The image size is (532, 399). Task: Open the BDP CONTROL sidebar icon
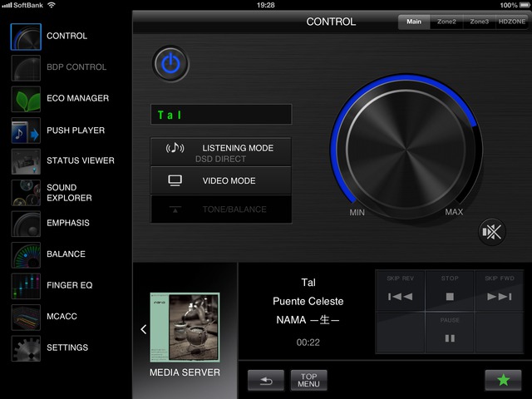point(26,68)
